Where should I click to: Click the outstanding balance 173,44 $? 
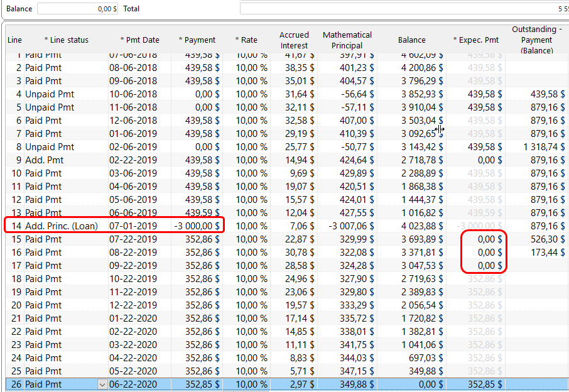pyautogui.click(x=548, y=253)
